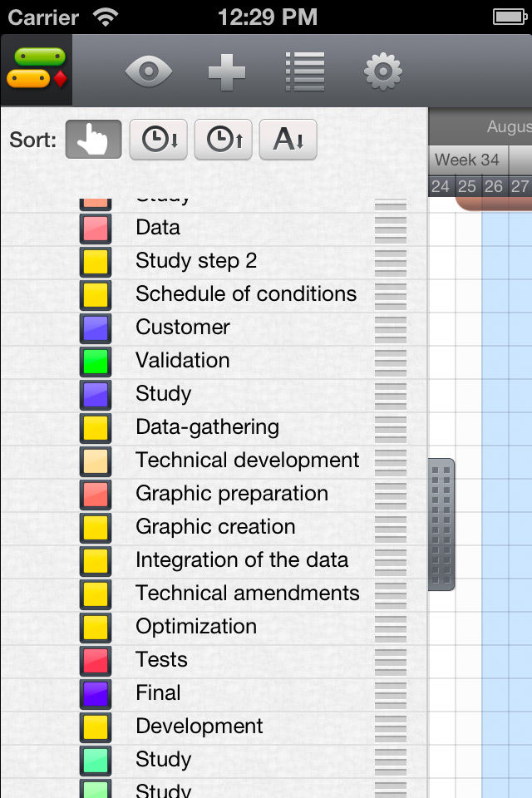
Task: Click the Week 34 header
Action: 468,160
